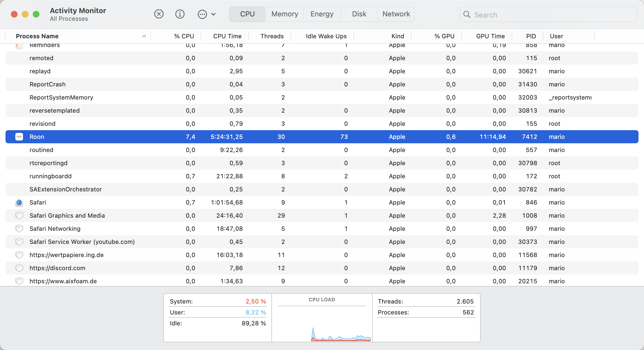Select the Roon process name
Screen dimensions: 644x350
tap(37, 137)
